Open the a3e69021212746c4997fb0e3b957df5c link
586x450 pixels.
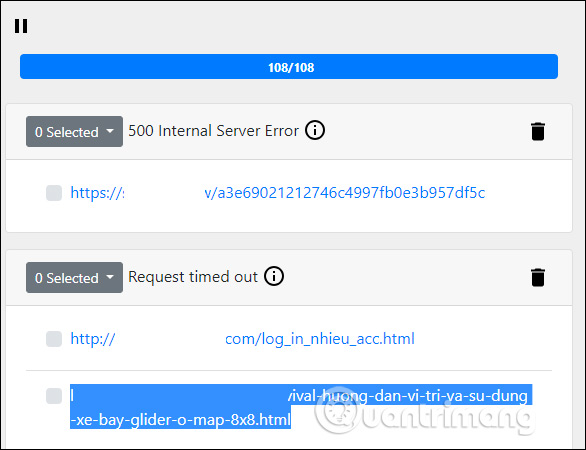[278, 193]
